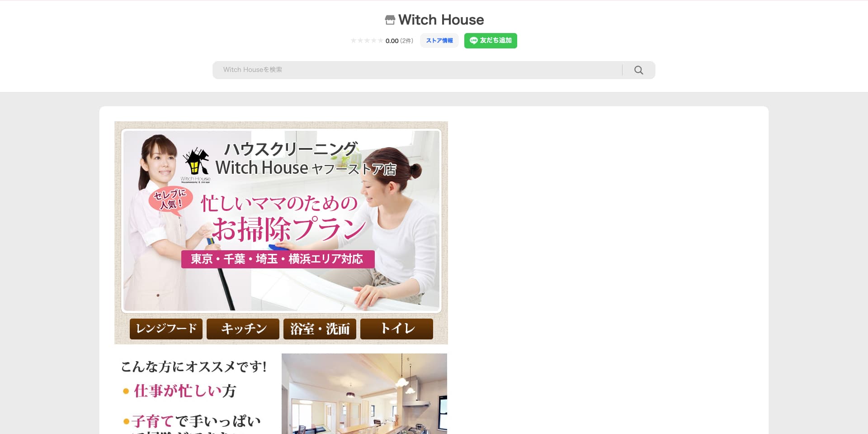Click the セレブに人気 speech bubble
868x434 pixels.
(170, 200)
